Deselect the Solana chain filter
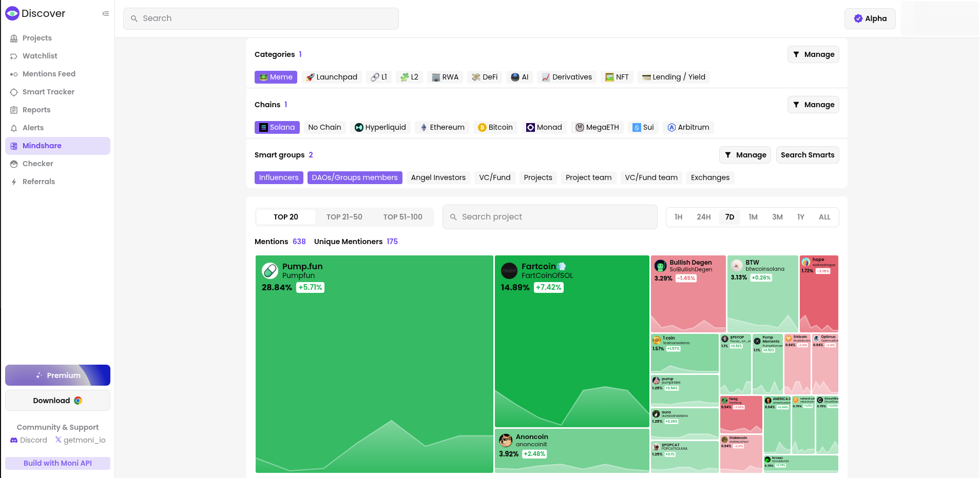The height and width of the screenshot is (478, 980). 277,127
